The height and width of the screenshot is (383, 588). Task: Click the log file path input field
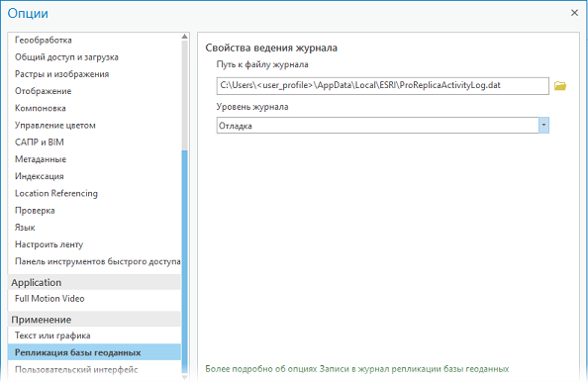(382, 86)
